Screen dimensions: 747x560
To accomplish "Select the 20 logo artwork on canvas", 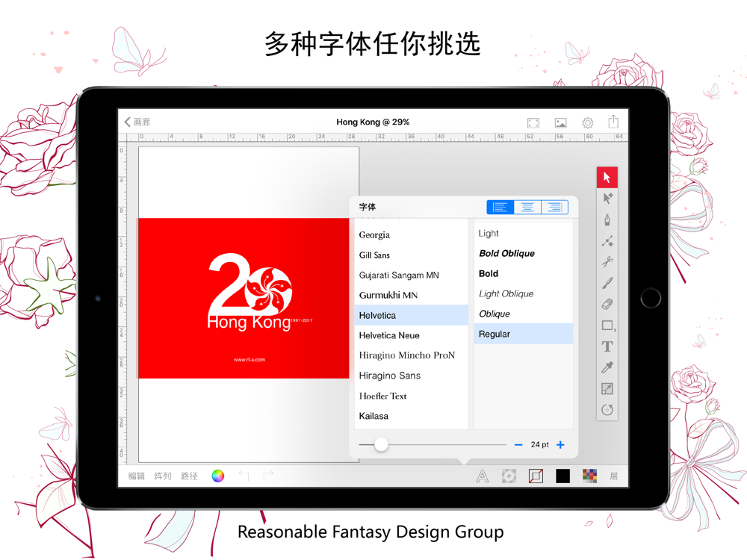I will point(250,283).
